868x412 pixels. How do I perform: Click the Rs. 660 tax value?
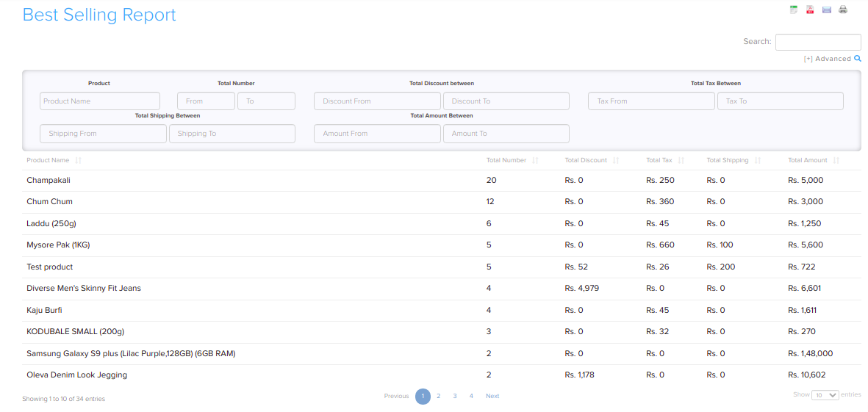[x=660, y=245]
